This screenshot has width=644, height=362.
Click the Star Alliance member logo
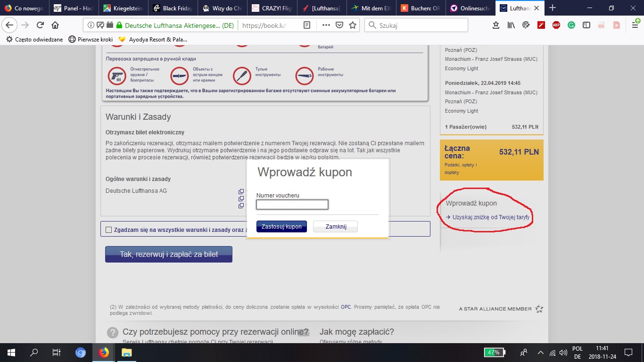tap(501, 309)
